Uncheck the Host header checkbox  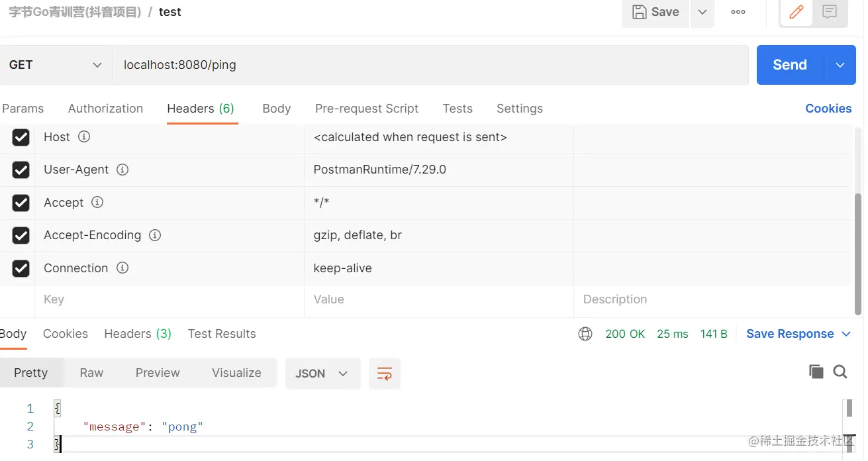click(21, 137)
